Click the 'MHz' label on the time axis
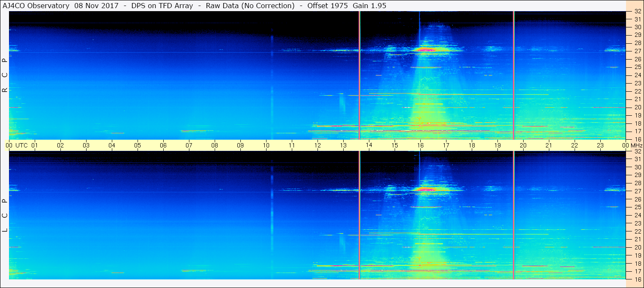 tap(636, 145)
